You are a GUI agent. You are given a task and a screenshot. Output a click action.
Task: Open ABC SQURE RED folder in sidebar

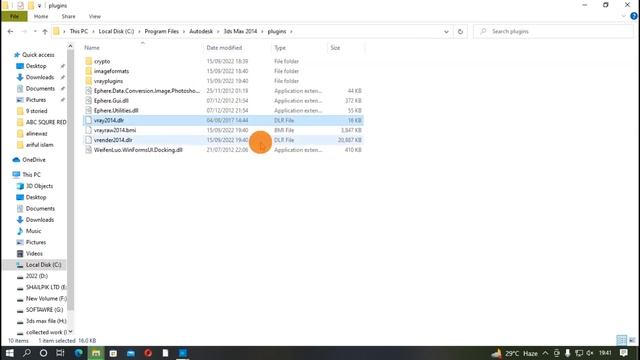46,122
